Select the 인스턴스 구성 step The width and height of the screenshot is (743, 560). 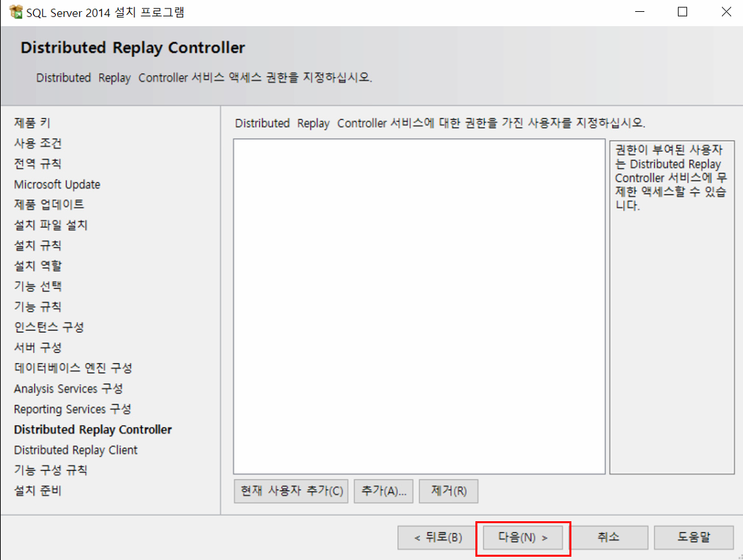pos(49,327)
